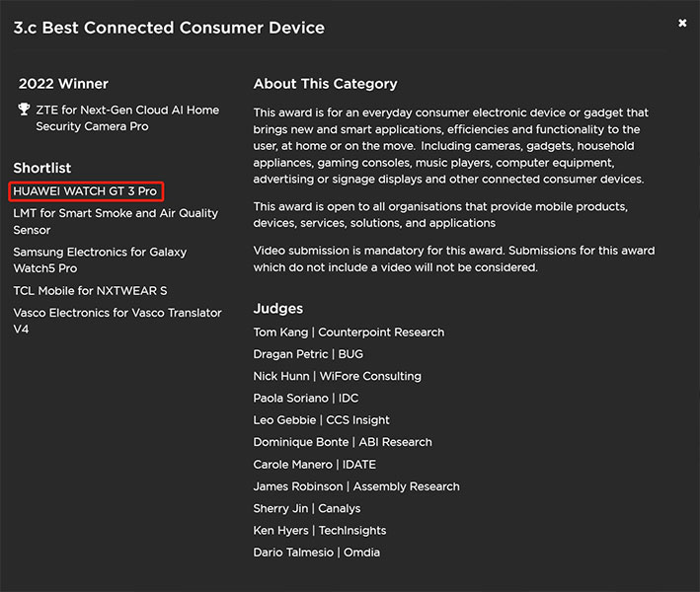
Task: Click ZTE Next-Gen Cloud AI Camera winner
Action: click(x=127, y=118)
